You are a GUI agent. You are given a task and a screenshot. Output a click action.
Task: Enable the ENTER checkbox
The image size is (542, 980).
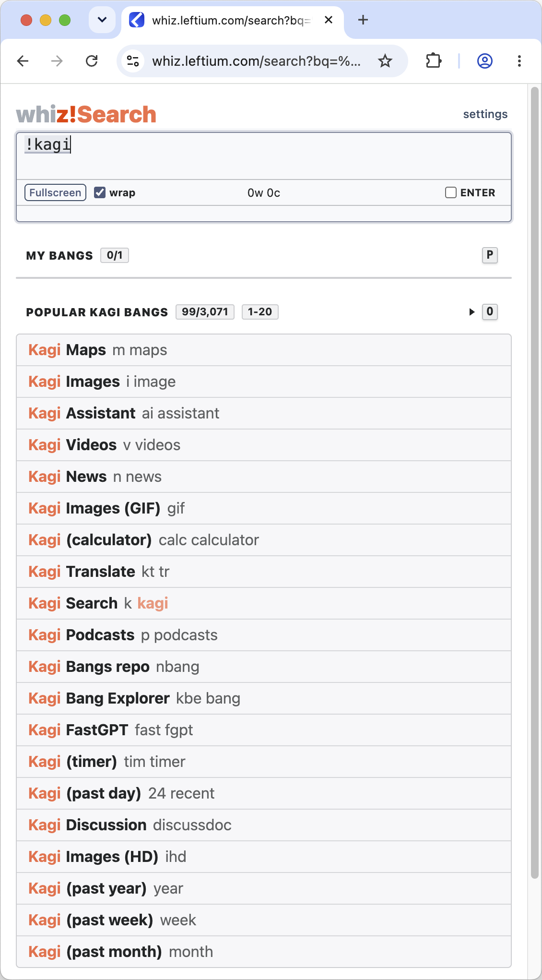click(x=451, y=192)
